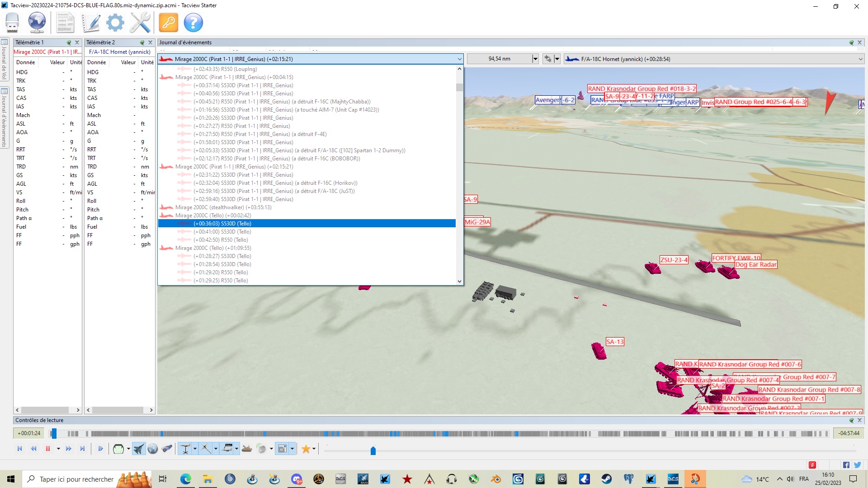Open dropdown arrow next to pause button
This screenshot has height=488, width=868.
point(58,449)
